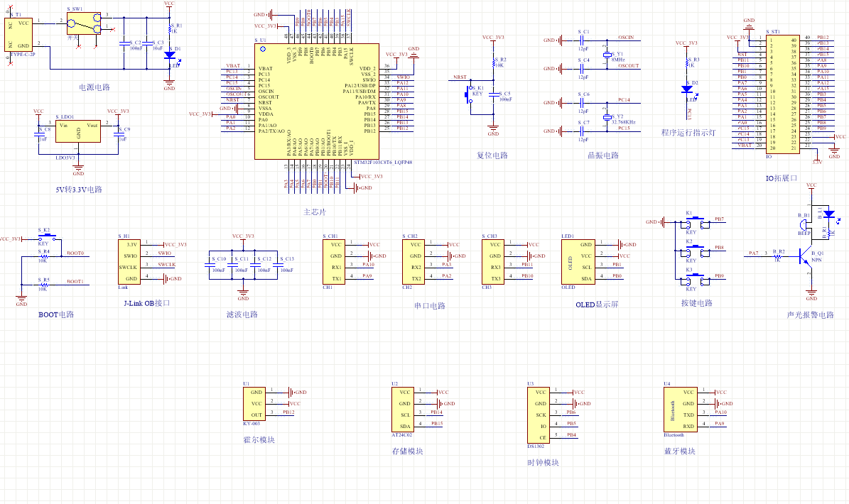Select the TYPE-C-2P connector S_T1
Image resolution: width=849 pixels, height=504 pixels.
[18, 35]
